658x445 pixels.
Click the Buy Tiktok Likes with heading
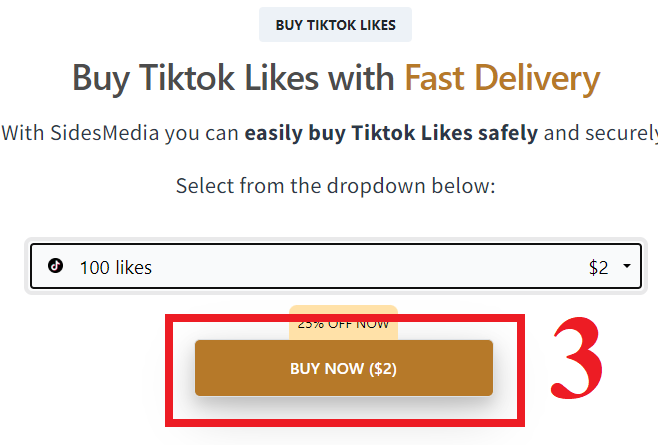tap(233, 79)
